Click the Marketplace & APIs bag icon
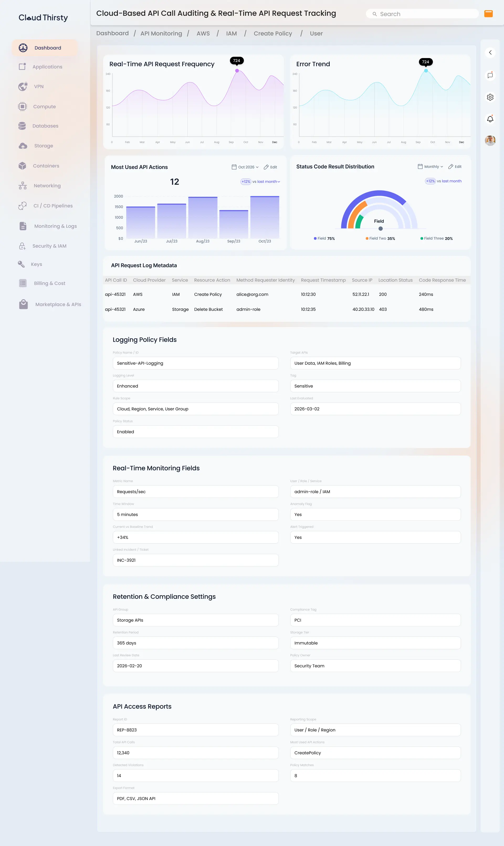The height and width of the screenshot is (846, 504). [23, 304]
